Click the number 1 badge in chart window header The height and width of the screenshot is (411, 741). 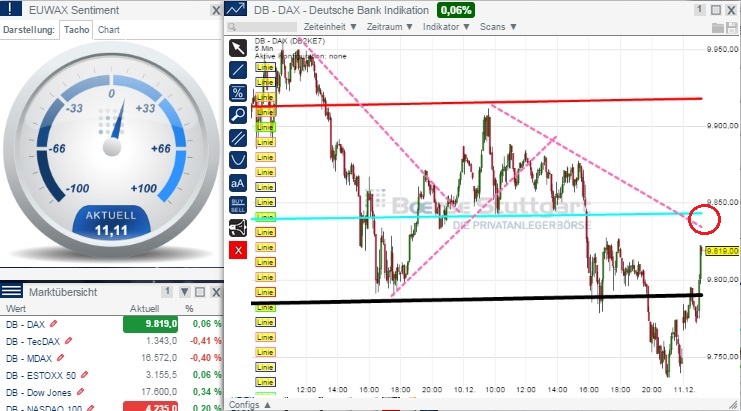click(x=700, y=9)
